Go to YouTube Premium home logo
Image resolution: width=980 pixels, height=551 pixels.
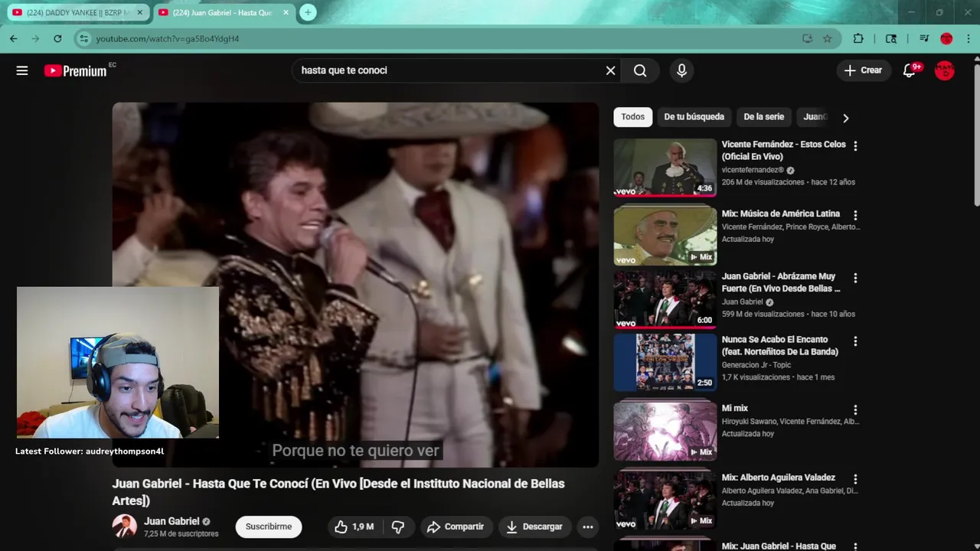click(76, 70)
